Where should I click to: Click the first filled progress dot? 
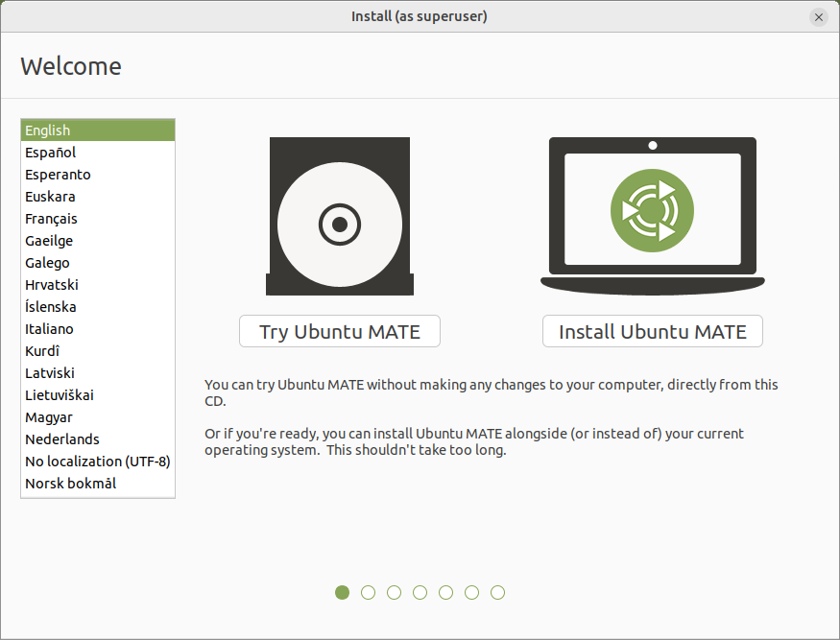[x=342, y=593]
